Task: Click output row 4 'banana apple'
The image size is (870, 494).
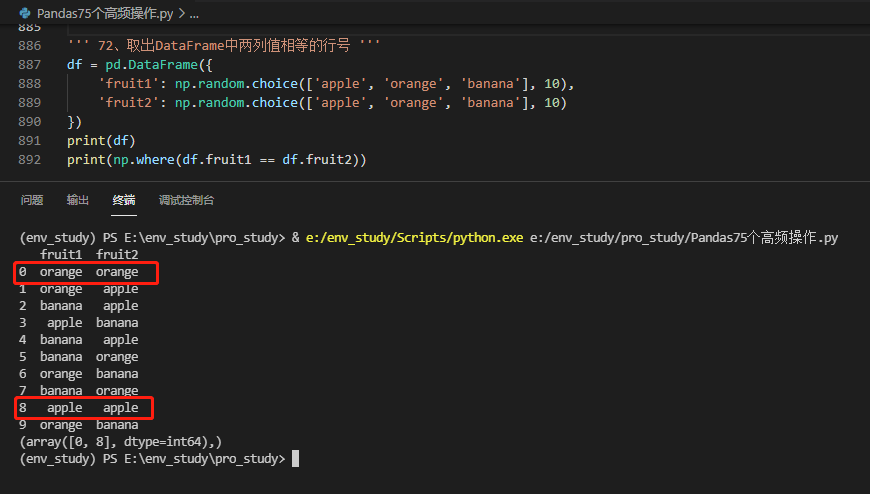Action: point(78,340)
